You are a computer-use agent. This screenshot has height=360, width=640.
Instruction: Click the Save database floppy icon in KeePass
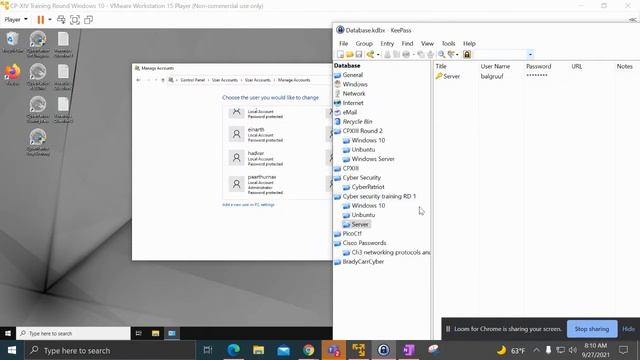click(x=359, y=54)
